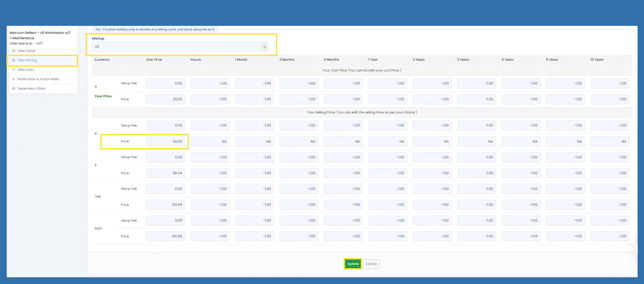Click the NGN Price One Time field
This screenshot has height=284, width=644.
click(x=165, y=236)
